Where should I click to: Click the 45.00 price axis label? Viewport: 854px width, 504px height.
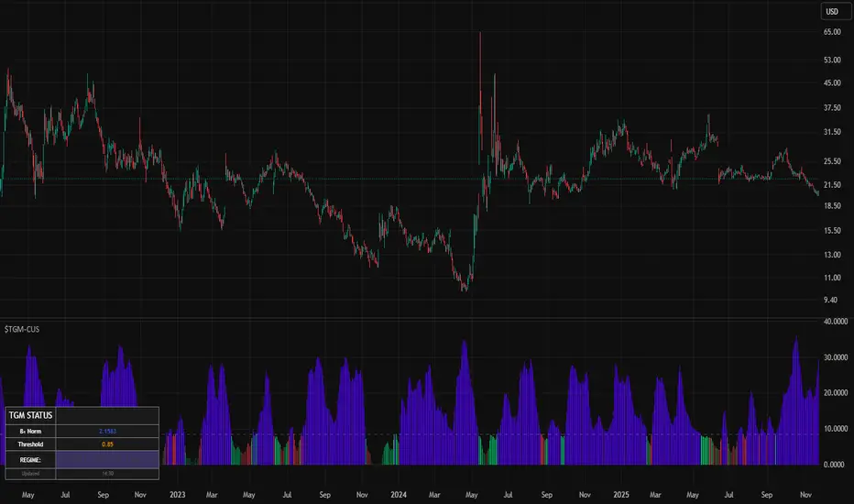[x=832, y=82]
